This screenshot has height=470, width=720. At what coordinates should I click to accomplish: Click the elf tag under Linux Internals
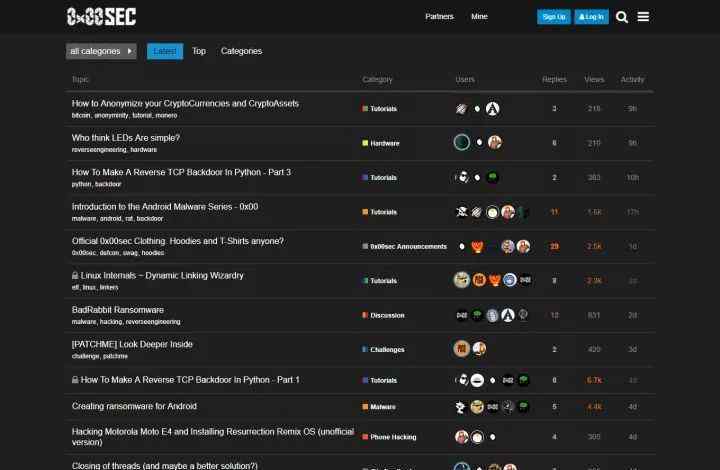click(75, 288)
